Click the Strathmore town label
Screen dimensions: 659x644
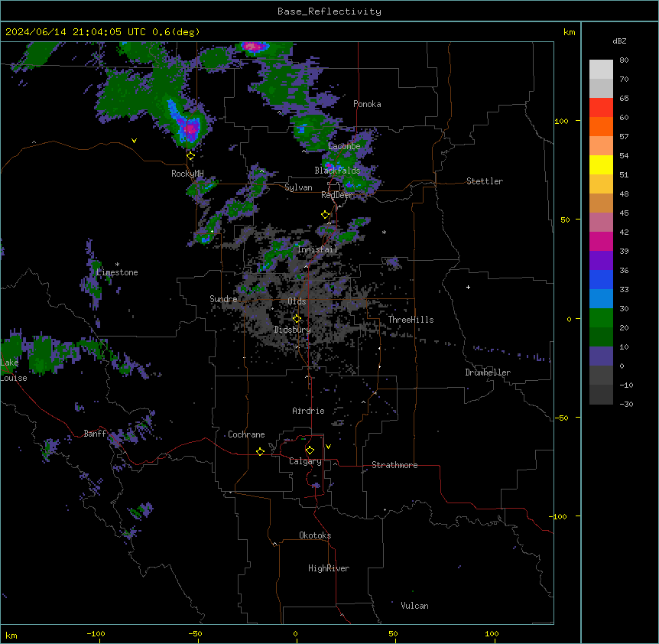pos(394,465)
